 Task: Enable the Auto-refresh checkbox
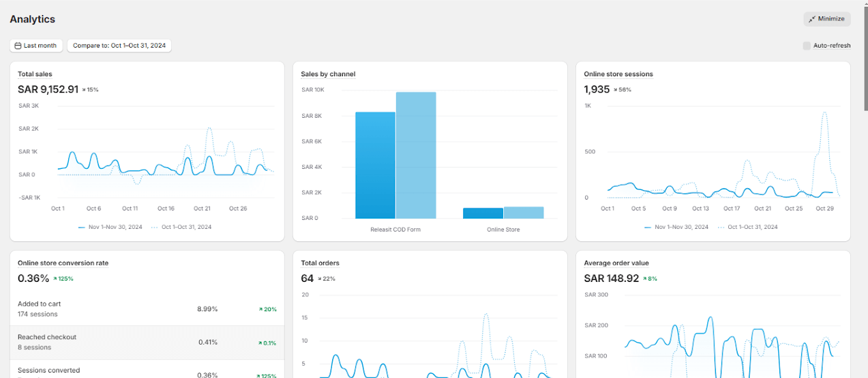[x=807, y=46]
